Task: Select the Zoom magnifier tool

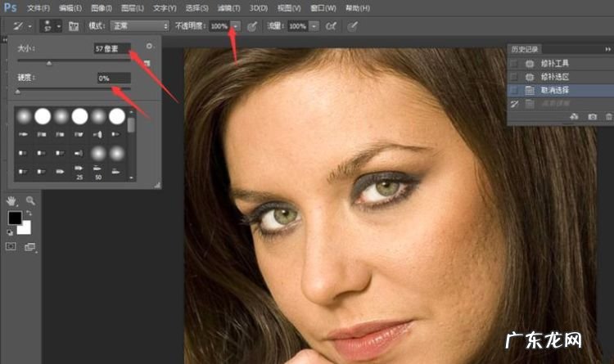Action: coord(30,200)
